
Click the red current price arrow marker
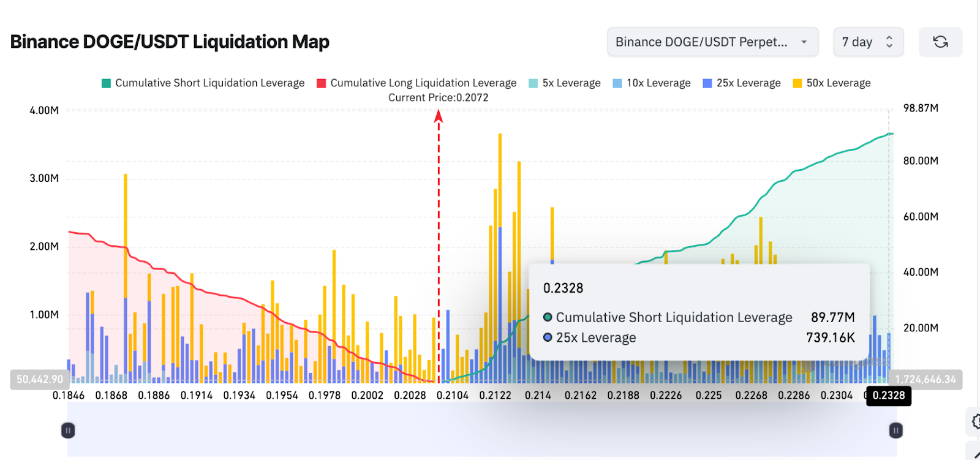(x=439, y=116)
